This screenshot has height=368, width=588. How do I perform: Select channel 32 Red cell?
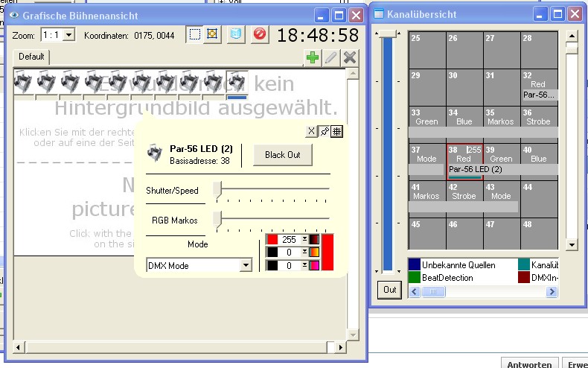point(539,87)
